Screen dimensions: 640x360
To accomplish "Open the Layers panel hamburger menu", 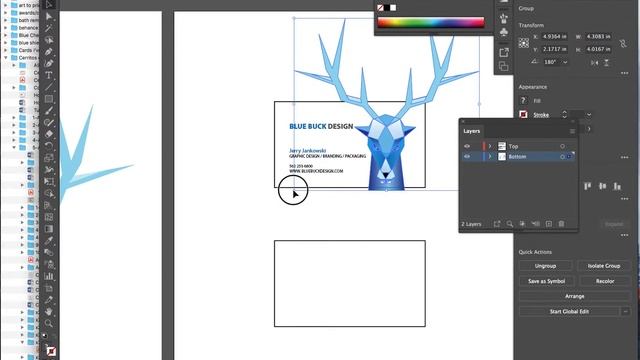I will pos(572,131).
